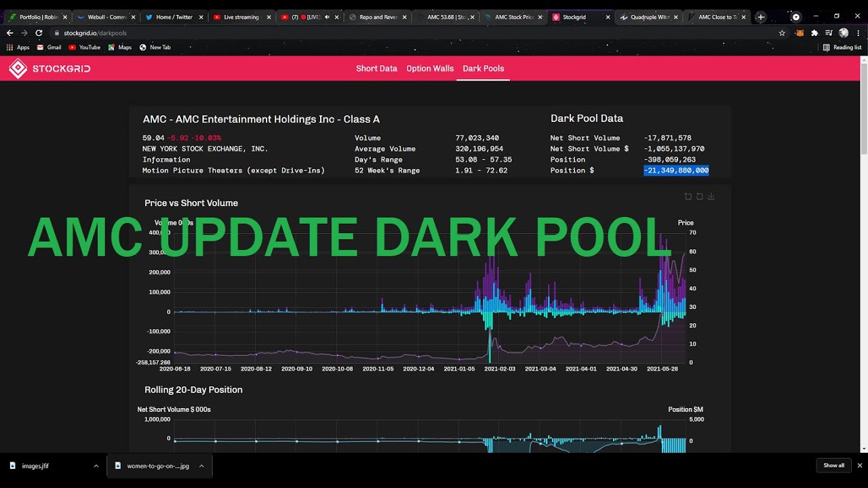Expand options for women-to-go-on jpg download
868x488 pixels.
201,466
